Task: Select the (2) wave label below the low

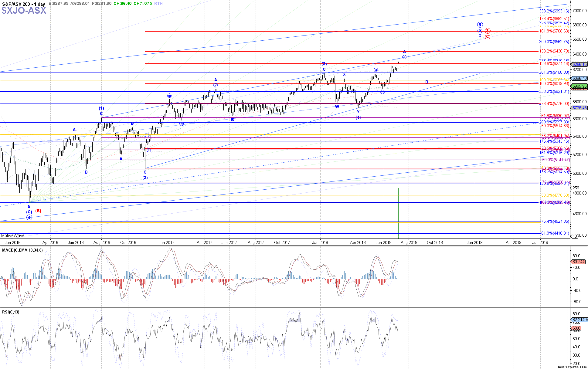Action: 145,178
